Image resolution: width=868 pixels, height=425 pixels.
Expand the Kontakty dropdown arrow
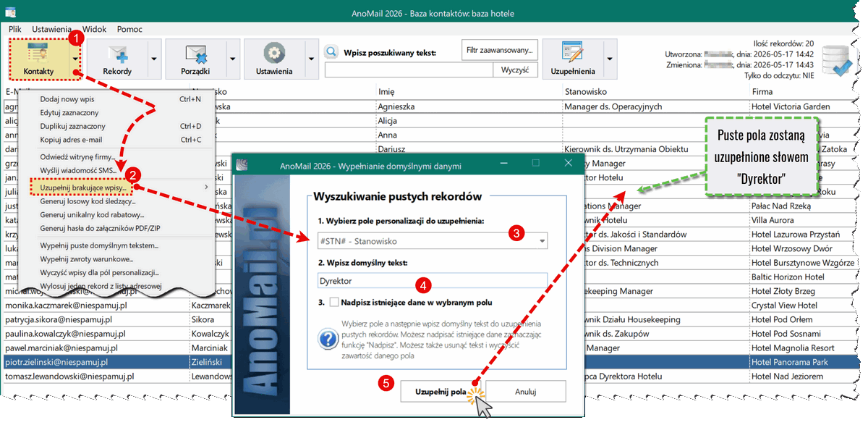(x=76, y=59)
